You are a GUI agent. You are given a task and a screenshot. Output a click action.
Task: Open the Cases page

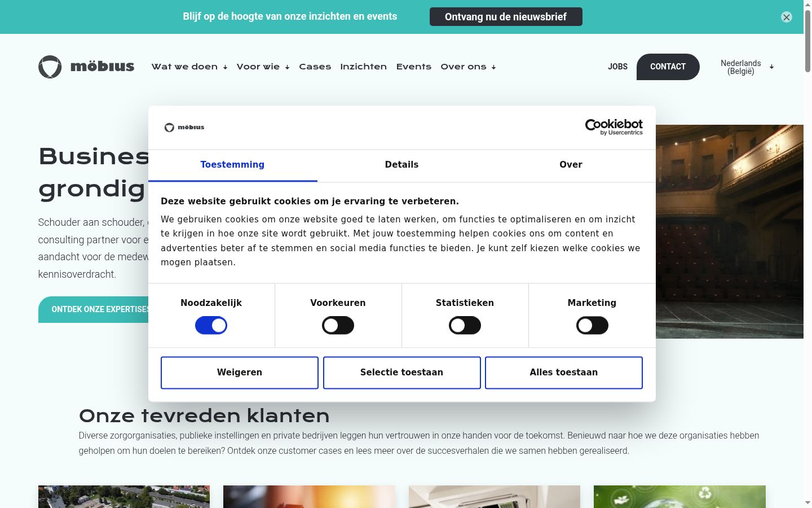315,67
